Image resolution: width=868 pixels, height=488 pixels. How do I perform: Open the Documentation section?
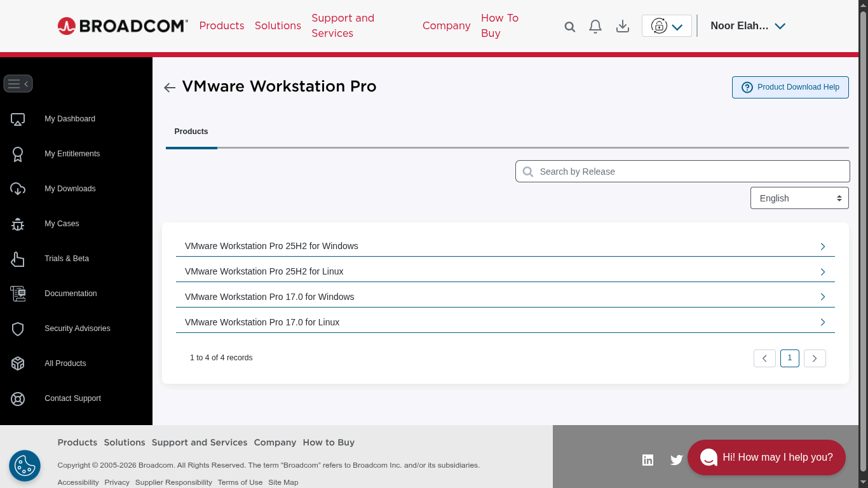click(x=71, y=294)
